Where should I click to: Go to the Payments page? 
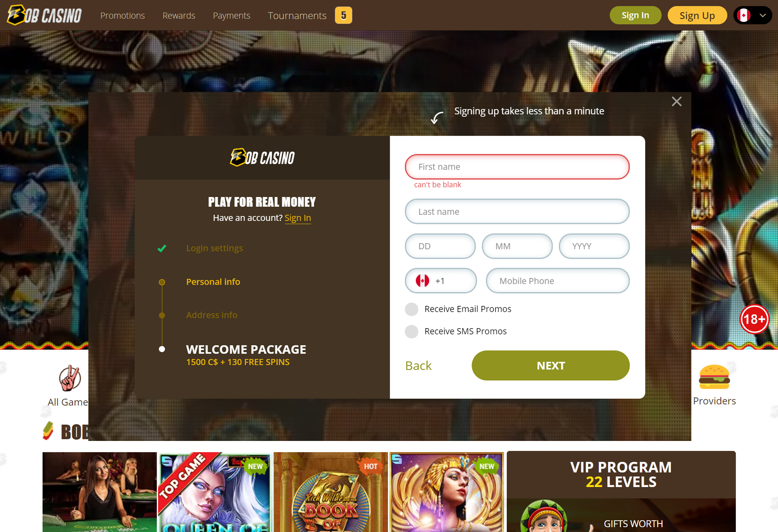(231, 15)
